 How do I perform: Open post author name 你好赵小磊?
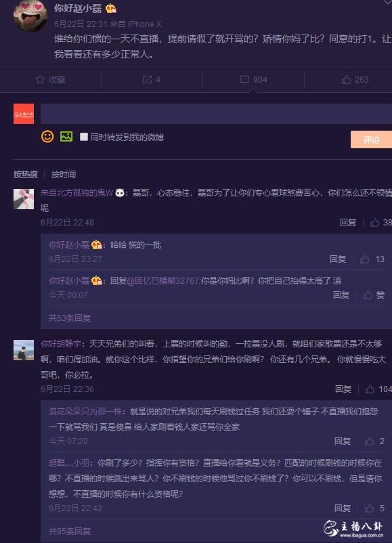point(78,8)
